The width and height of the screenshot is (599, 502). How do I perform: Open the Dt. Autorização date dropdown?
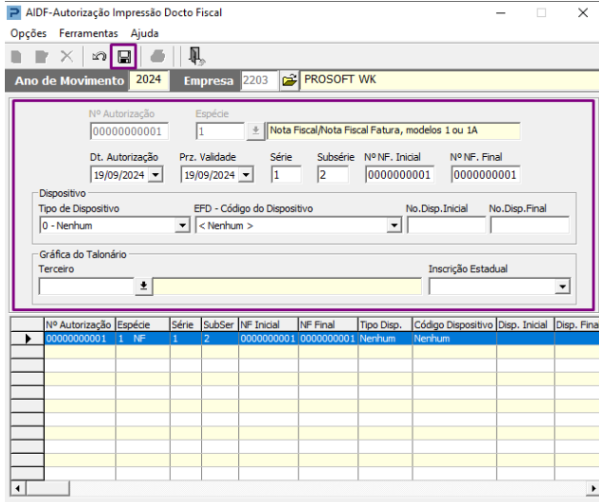tap(155, 175)
